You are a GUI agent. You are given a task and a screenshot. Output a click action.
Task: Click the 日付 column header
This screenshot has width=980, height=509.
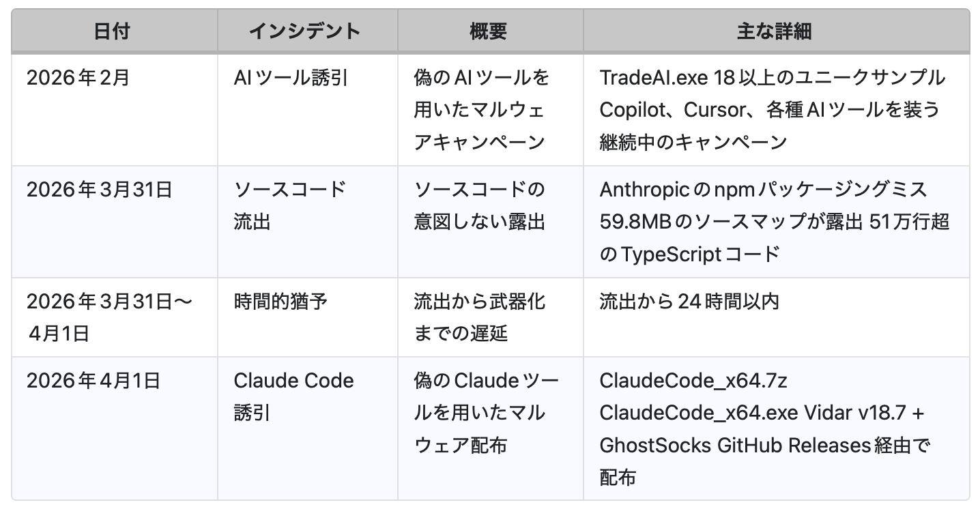pos(112,31)
